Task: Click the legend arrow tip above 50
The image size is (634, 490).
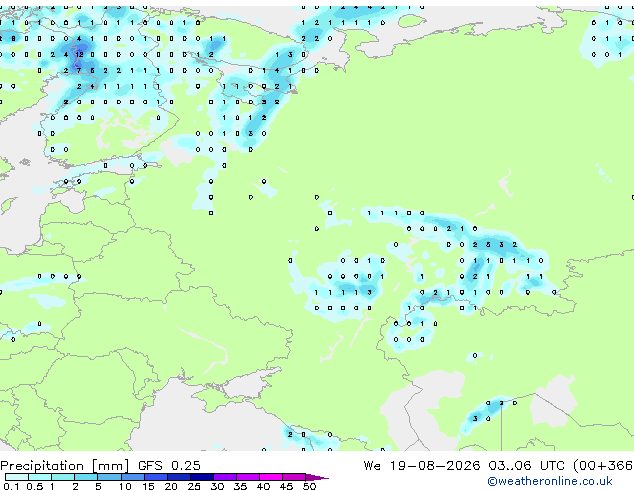Action: (x=317, y=477)
